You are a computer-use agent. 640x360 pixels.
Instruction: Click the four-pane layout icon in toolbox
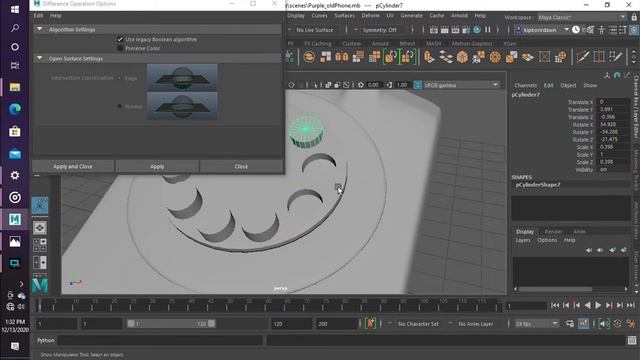(x=40, y=245)
